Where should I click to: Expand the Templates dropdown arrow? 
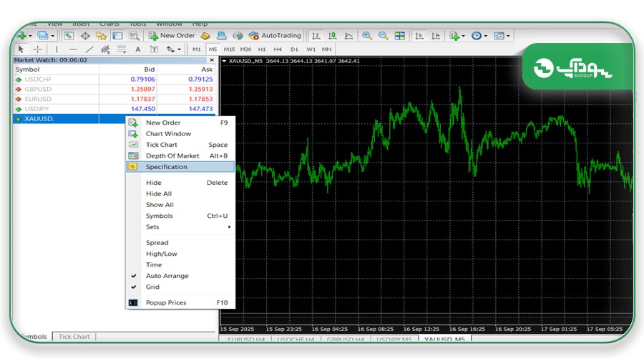(508, 37)
